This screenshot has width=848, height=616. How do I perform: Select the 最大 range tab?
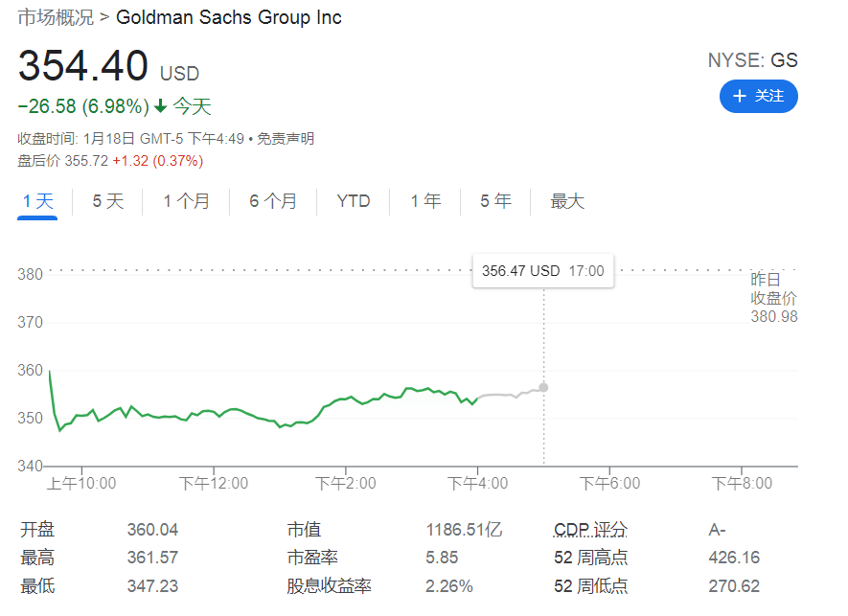[x=567, y=201]
